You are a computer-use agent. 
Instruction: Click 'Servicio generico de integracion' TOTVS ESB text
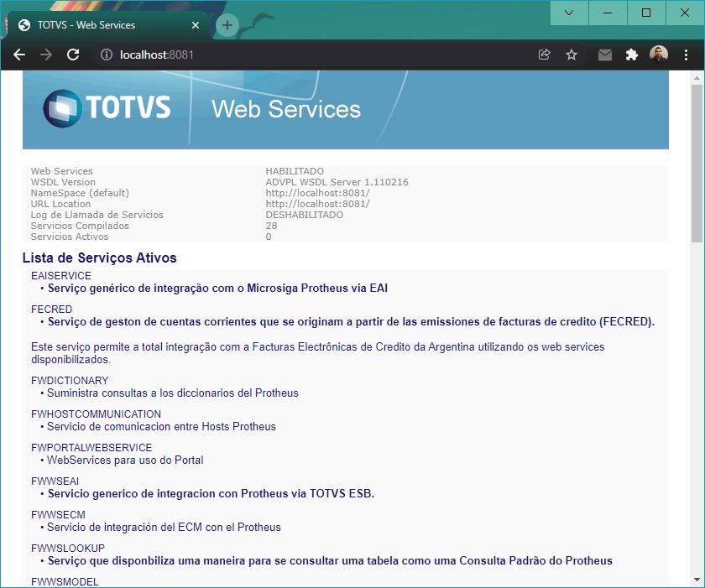[211, 494]
